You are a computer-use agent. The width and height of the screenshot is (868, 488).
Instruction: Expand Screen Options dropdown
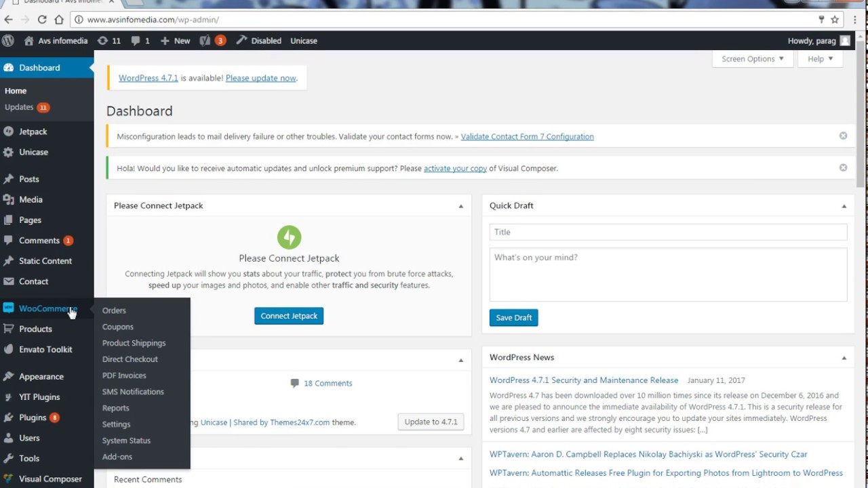pos(753,59)
